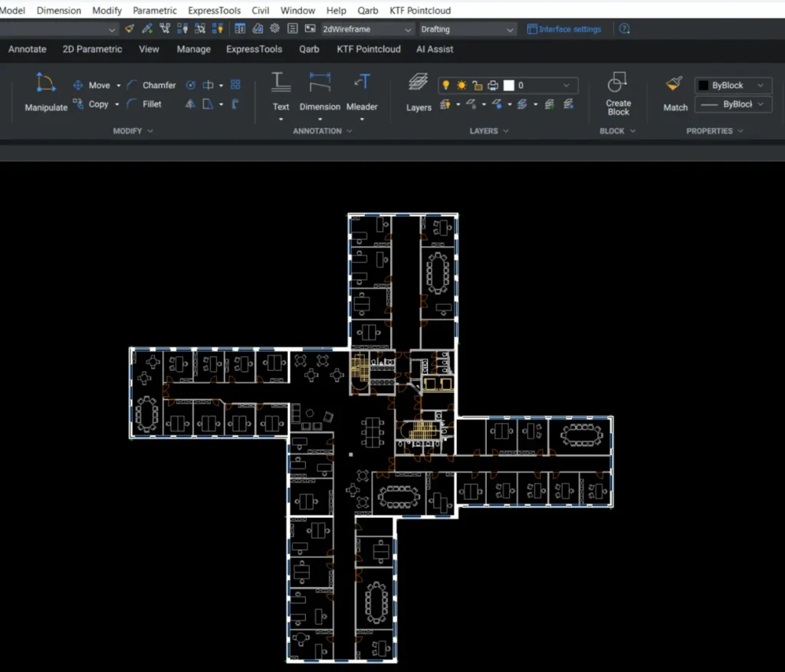Screen dimensions: 785x672
Task: Click the Chamfer tool icon
Action: [x=133, y=85]
